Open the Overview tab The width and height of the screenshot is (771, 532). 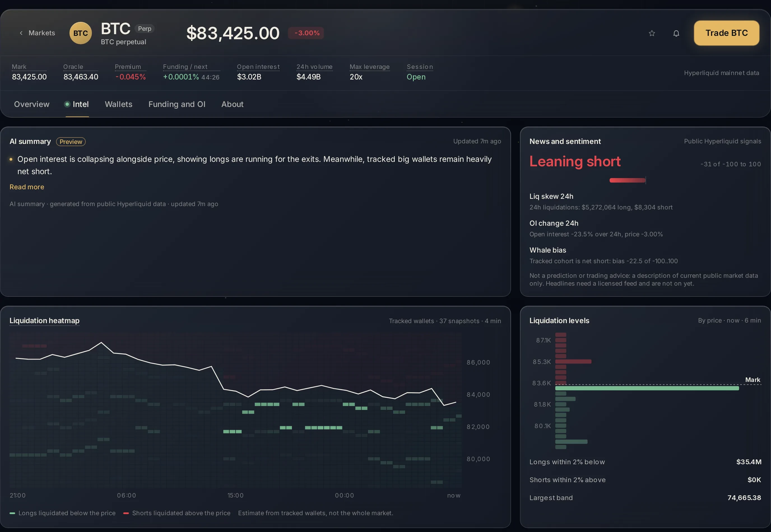[x=32, y=104]
